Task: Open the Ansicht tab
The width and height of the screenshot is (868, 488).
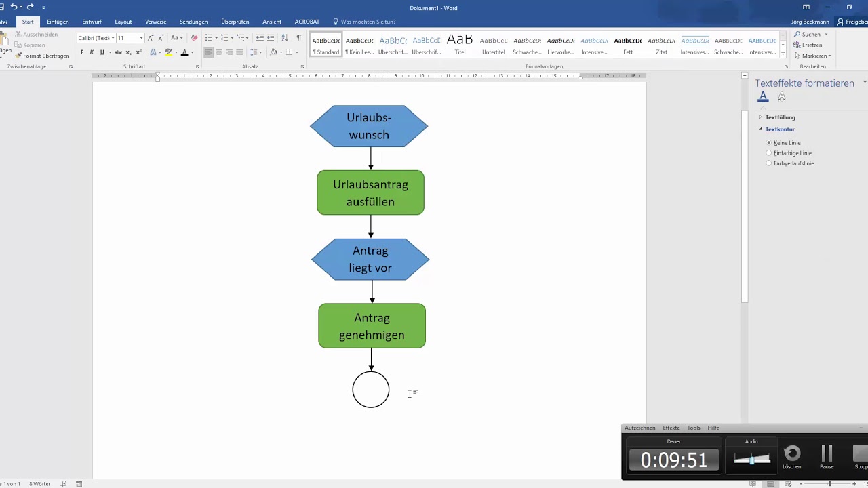Action: point(272,22)
